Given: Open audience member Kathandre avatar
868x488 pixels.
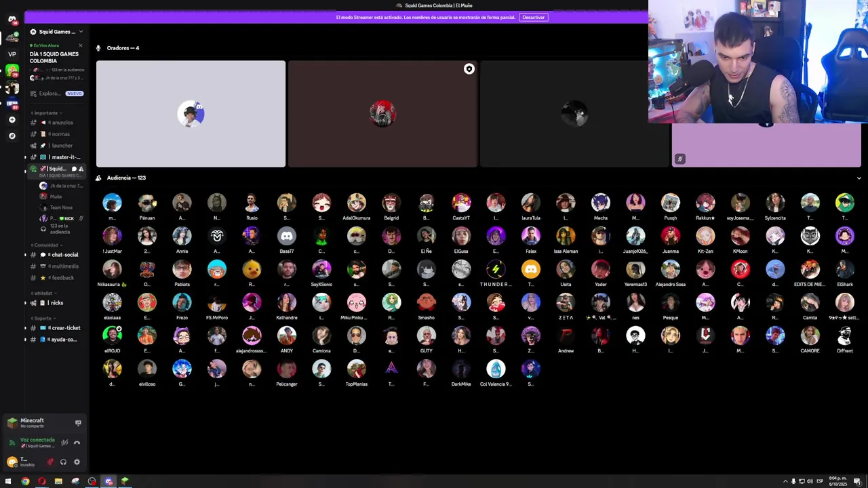Looking at the screenshot, I should 287,303.
